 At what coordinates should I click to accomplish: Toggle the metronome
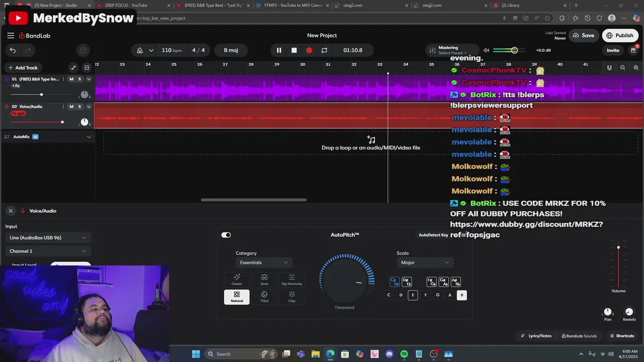(140, 50)
